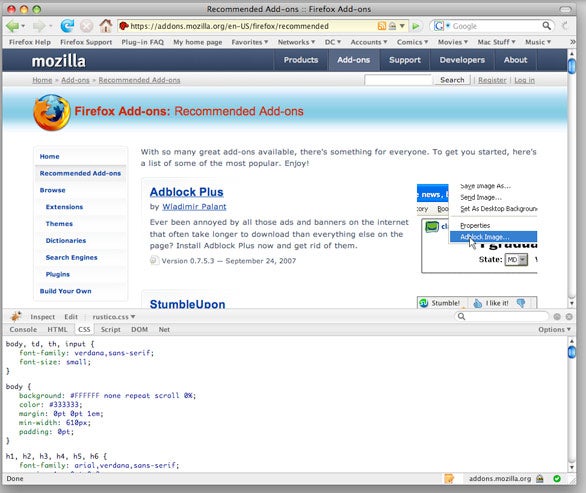
Task: Open Search Engines in the sidebar
Action: click(71, 257)
